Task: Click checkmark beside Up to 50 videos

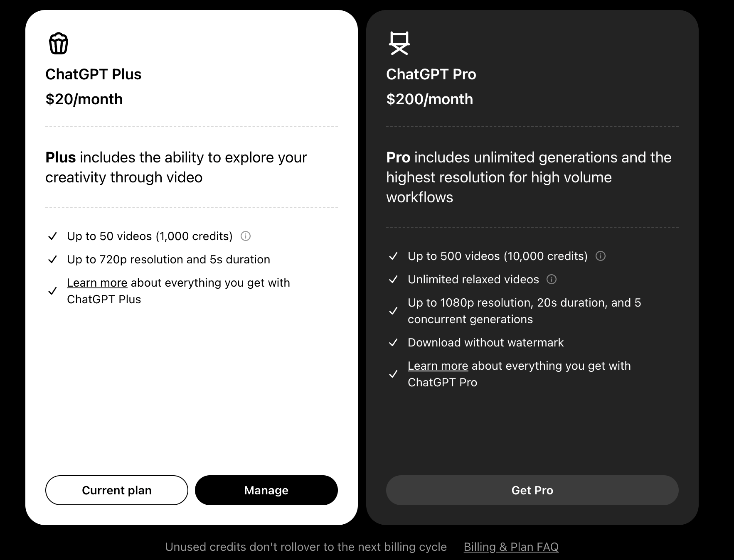Action: click(52, 236)
